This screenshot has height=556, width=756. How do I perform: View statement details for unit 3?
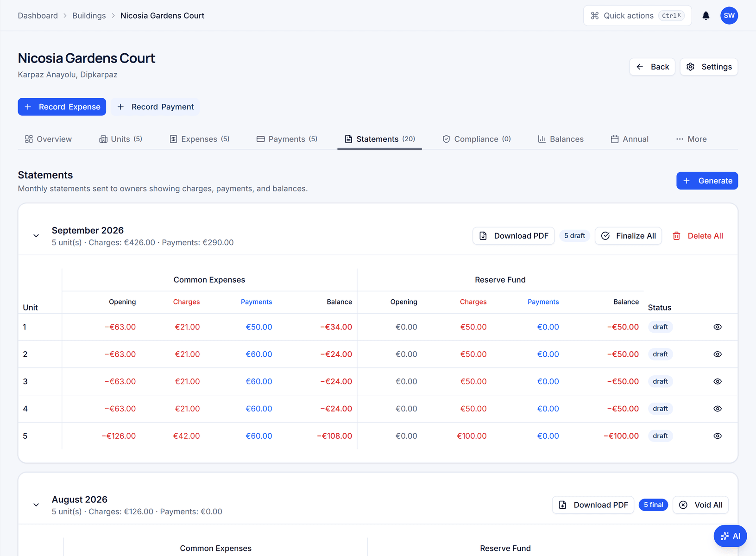(718, 382)
